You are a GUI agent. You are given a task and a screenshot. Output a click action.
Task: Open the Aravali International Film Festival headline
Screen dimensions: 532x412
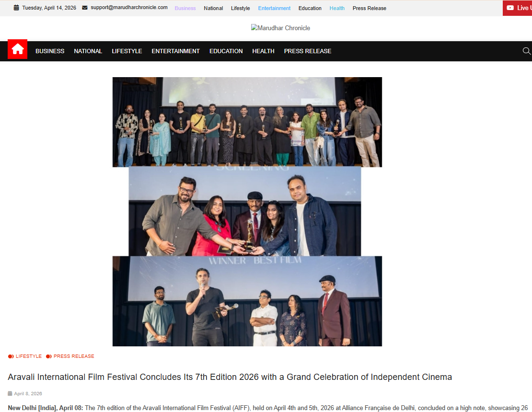pyautogui.click(x=230, y=377)
